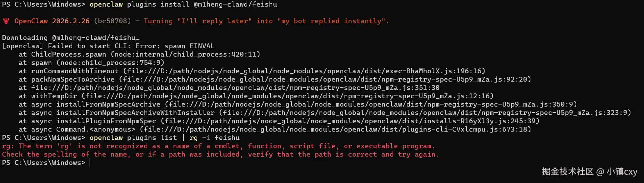This screenshot has height=183, width=644.
Task: Click the plugins install command on first line
Action: (183, 5)
